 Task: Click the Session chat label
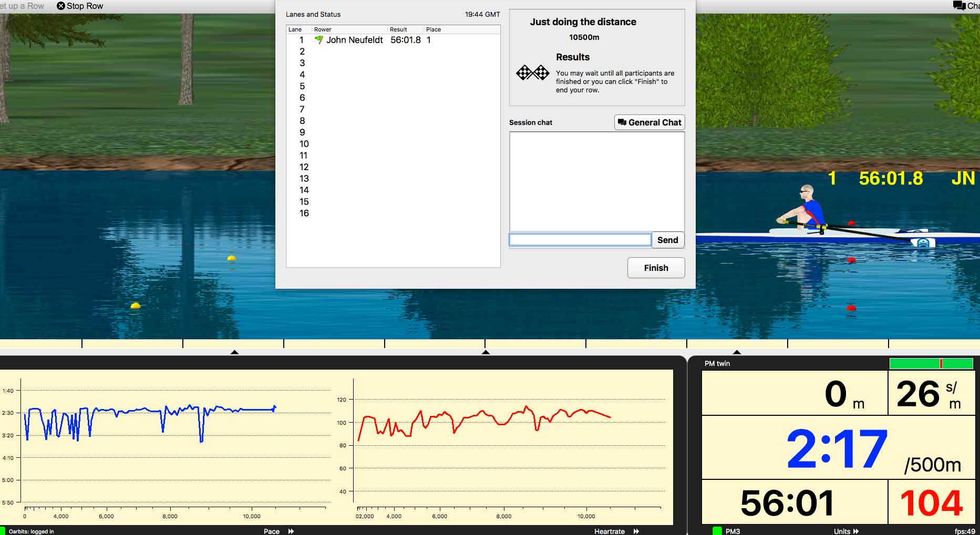(531, 122)
